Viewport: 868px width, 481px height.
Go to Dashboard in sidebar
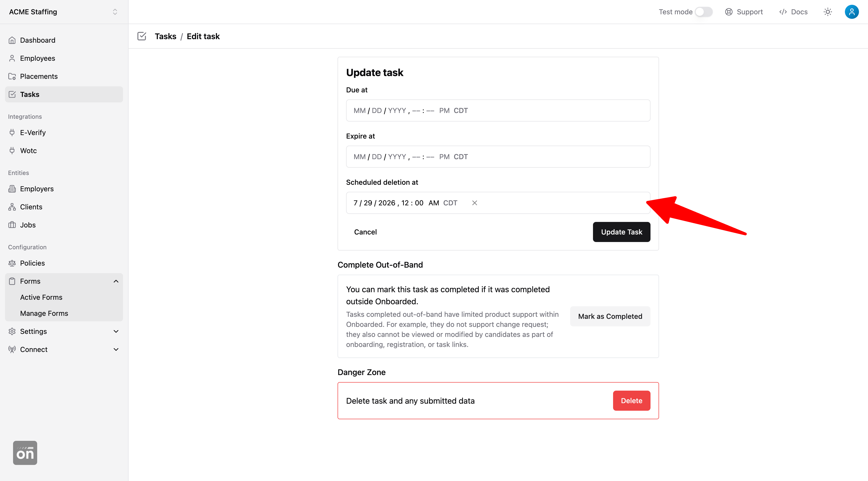(37, 40)
